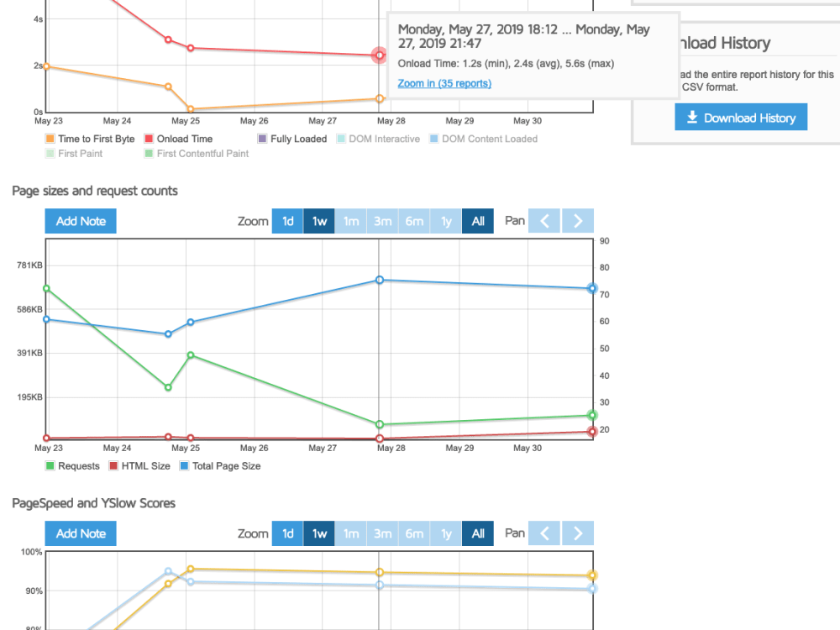The height and width of the screenshot is (630, 840).
Task: Enable First Contentful Paint legend series
Action: [197, 154]
